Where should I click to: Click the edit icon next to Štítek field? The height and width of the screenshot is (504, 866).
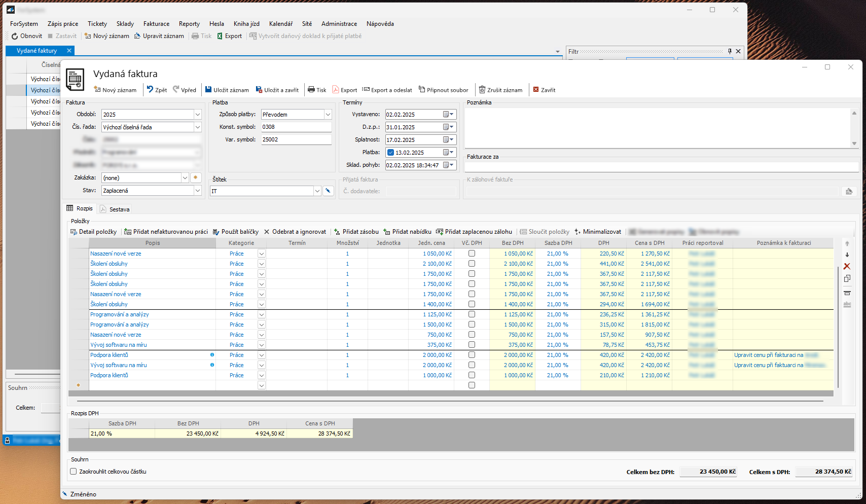click(x=328, y=191)
